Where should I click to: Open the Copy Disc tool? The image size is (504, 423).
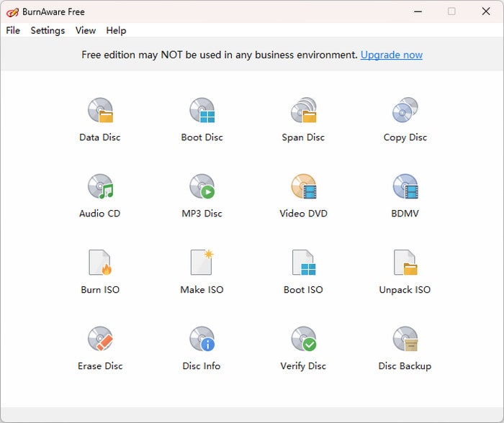coord(405,112)
